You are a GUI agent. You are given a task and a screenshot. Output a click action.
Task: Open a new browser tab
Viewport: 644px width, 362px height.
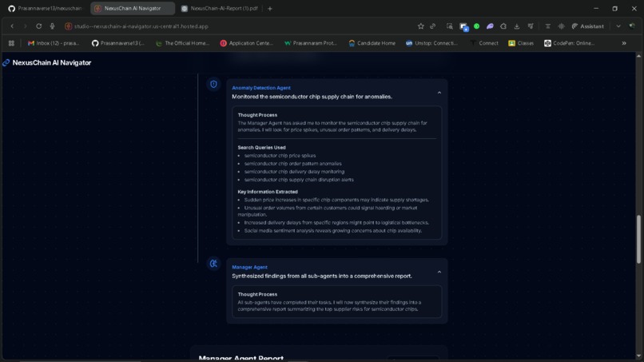270,9
